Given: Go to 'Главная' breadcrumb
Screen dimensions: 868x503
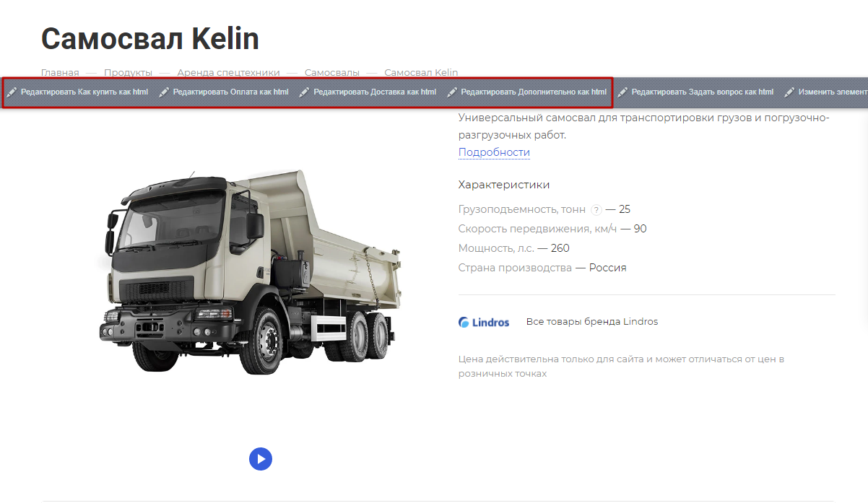Looking at the screenshot, I should tap(60, 72).
